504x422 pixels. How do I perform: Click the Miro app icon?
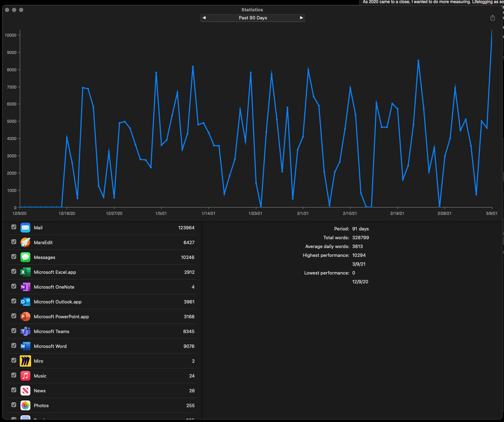point(25,361)
